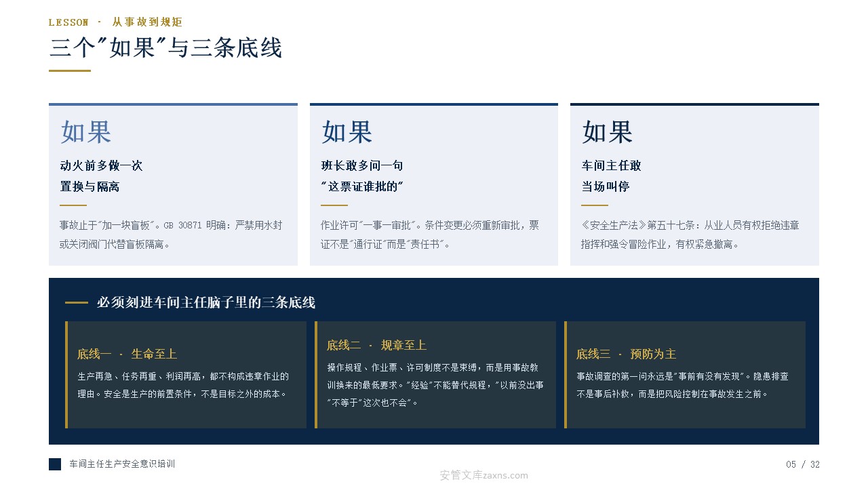
Task: Click the 如果 heading above 车间主任敢
Action: tap(607, 132)
